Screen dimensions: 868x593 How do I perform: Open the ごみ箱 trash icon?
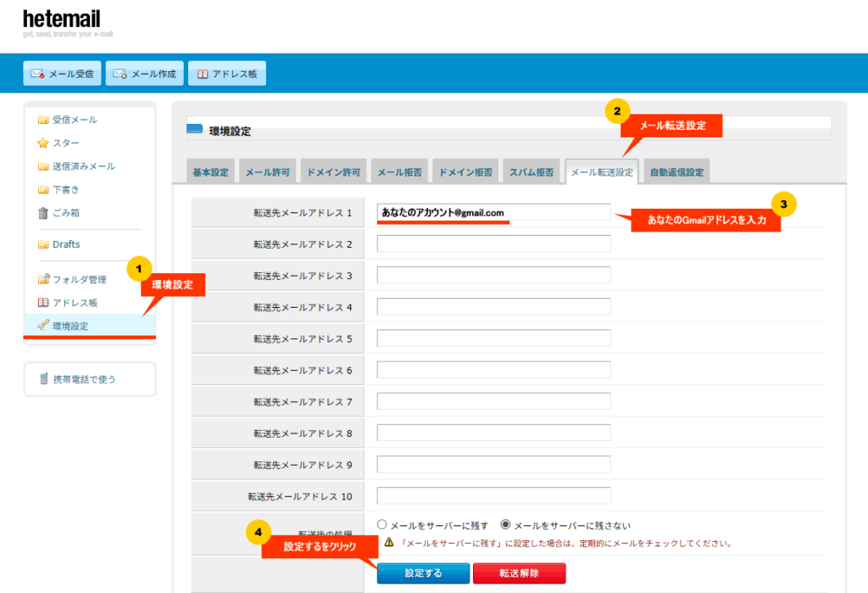point(43,213)
